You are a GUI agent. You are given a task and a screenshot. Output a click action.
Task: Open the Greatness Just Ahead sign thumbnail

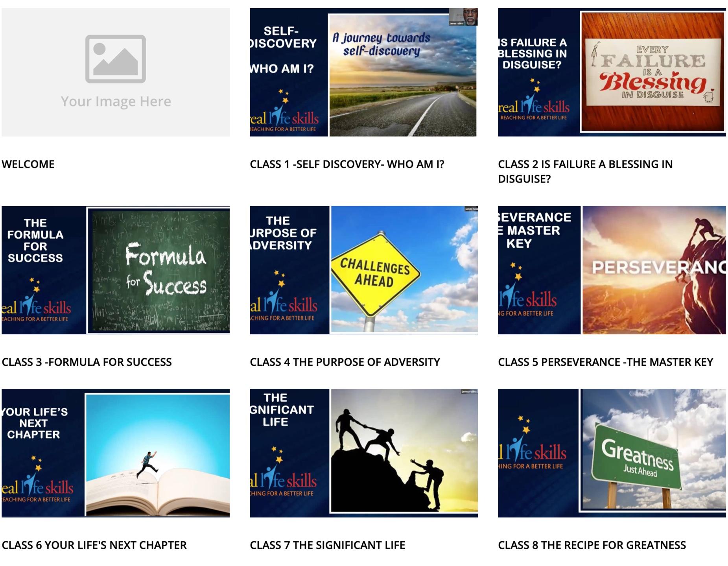point(612,453)
